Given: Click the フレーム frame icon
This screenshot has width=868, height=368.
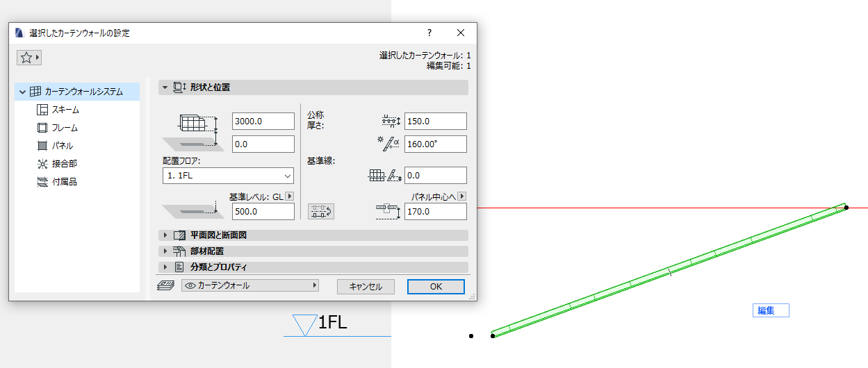Looking at the screenshot, I should [x=42, y=128].
